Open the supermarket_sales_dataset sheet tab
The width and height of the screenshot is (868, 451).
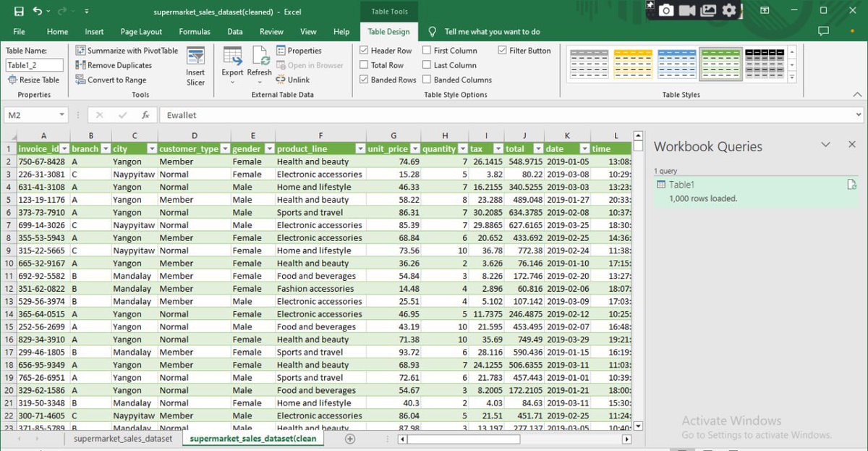coord(123,439)
